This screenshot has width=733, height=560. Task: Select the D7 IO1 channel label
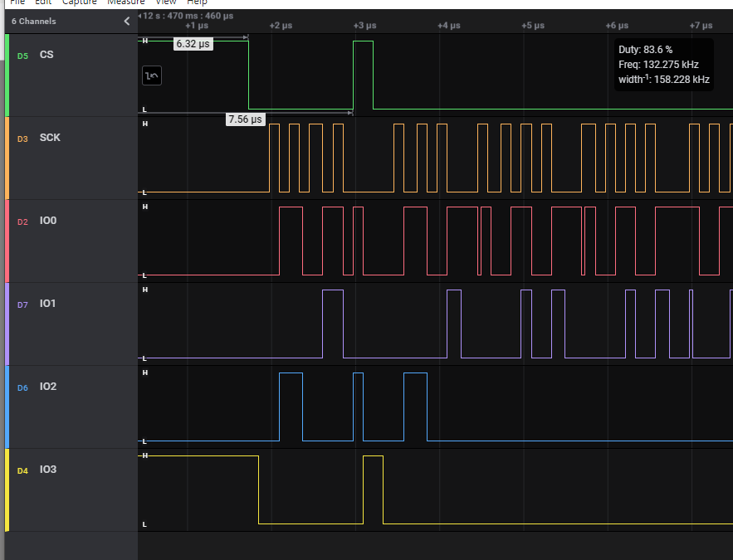(x=37, y=304)
